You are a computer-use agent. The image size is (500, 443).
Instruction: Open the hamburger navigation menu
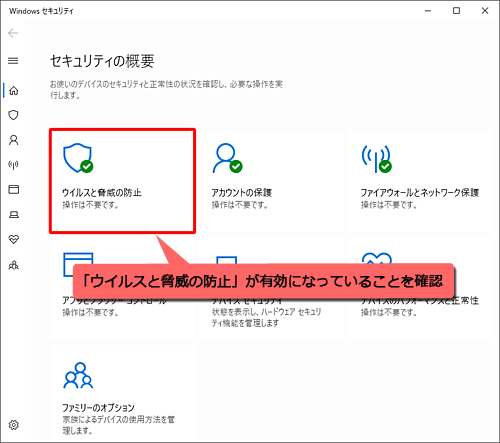click(x=13, y=61)
